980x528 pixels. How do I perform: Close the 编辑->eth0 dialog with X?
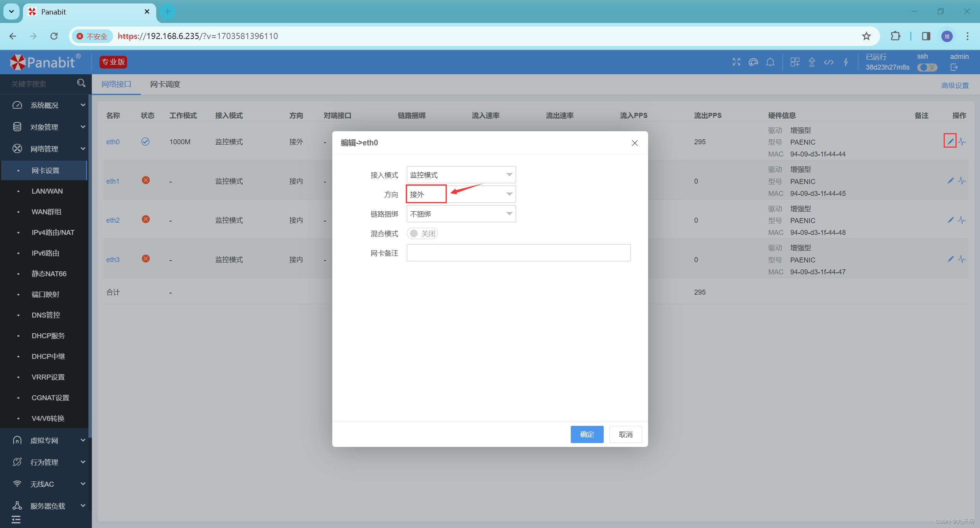(x=634, y=143)
